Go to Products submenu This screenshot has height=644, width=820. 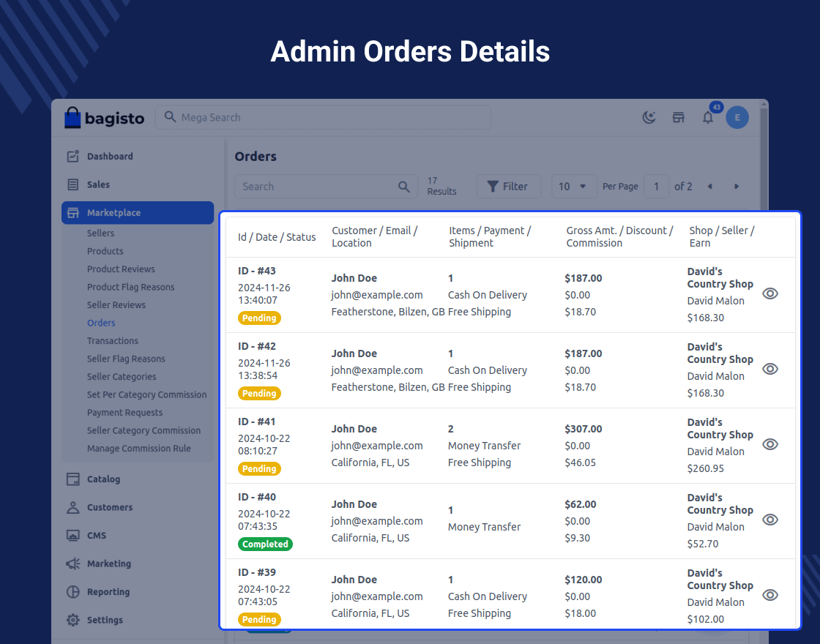click(x=105, y=251)
